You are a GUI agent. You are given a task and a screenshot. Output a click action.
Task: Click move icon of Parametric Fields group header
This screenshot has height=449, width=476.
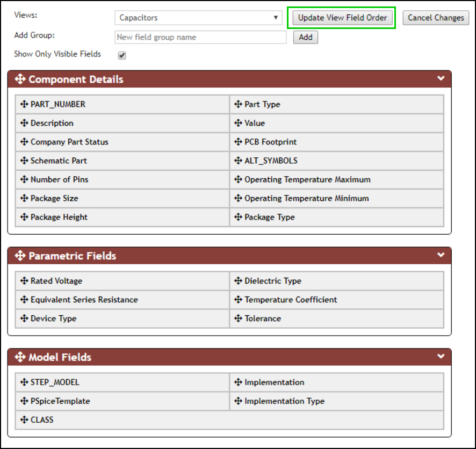pyautogui.click(x=20, y=256)
